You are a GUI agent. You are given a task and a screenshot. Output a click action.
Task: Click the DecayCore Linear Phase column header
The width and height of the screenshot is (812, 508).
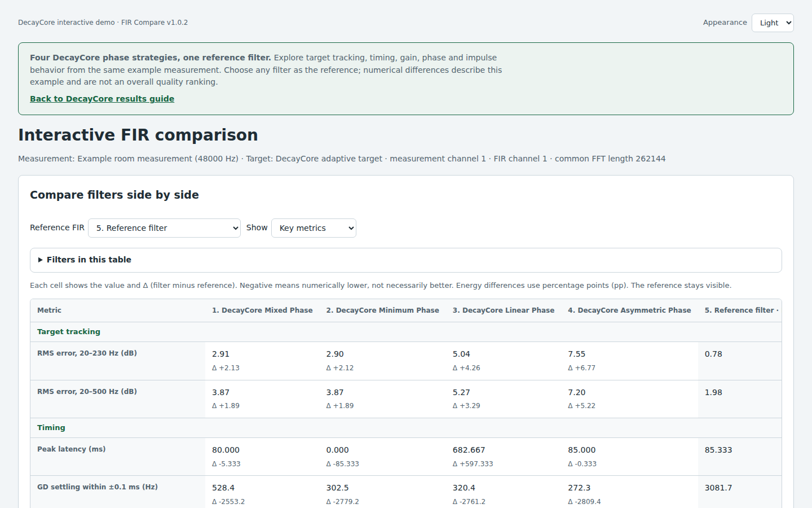point(504,310)
